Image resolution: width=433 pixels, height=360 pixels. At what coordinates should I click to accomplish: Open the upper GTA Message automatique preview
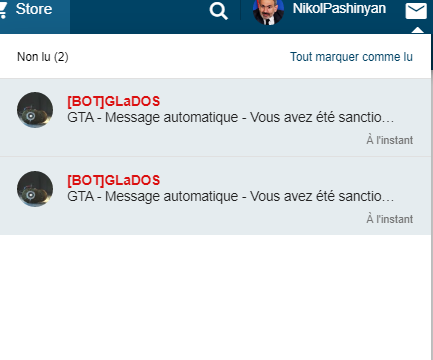point(231,117)
